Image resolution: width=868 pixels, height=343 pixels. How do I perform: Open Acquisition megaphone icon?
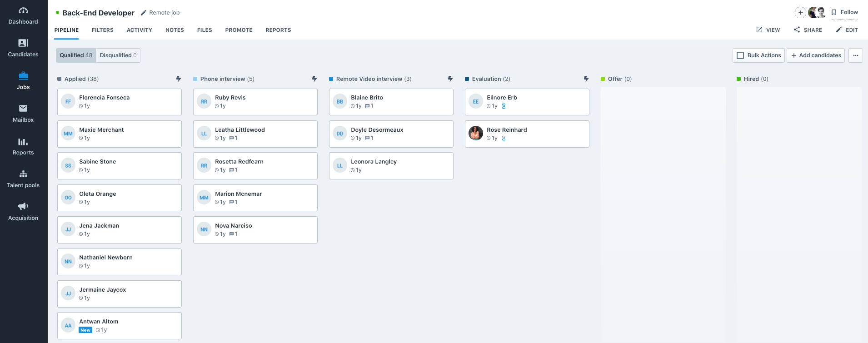pyautogui.click(x=23, y=207)
